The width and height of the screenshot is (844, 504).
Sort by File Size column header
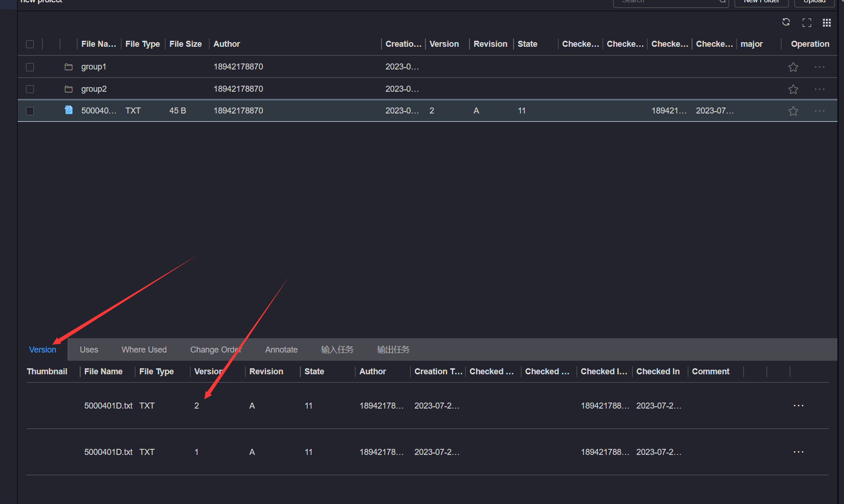pos(185,44)
